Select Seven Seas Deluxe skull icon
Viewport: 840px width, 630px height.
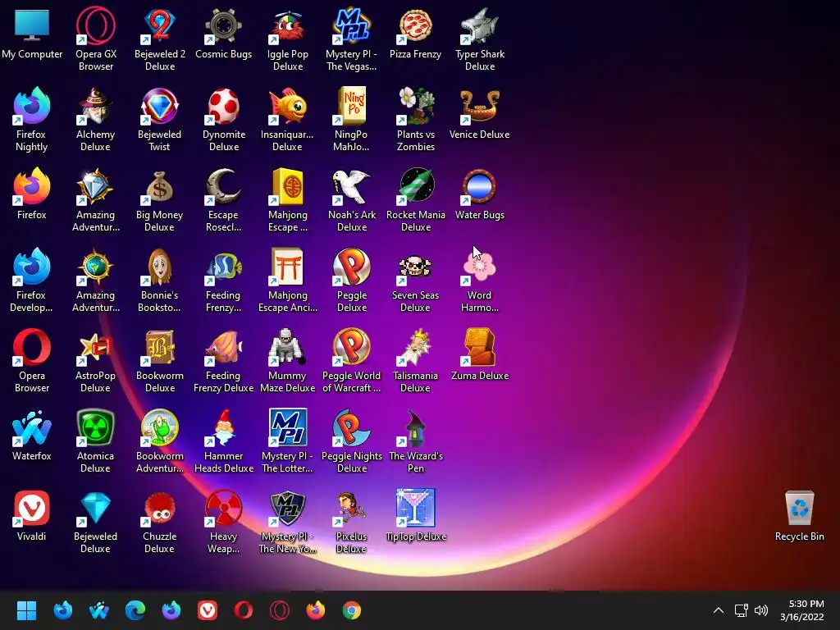pos(415,267)
